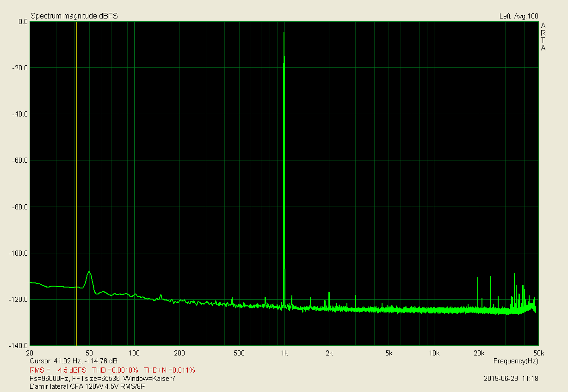568x392 pixels.
Task: Click the 20k frequency label
Action: coord(479,353)
